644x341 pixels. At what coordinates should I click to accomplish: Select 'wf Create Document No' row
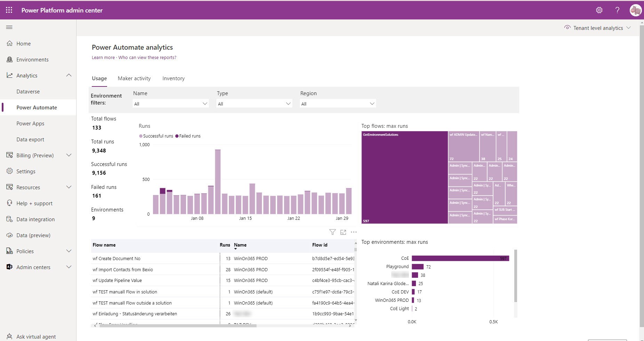[x=223, y=258]
